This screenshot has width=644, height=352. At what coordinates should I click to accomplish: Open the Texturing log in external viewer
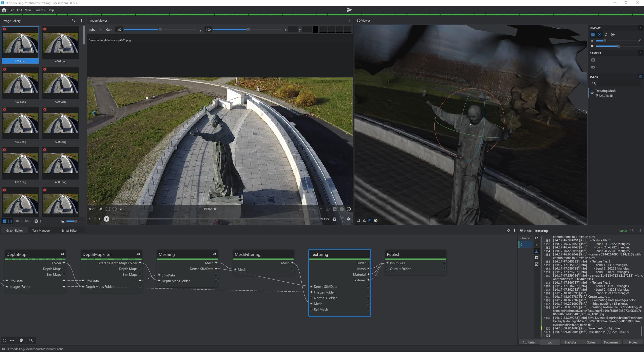click(x=537, y=264)
